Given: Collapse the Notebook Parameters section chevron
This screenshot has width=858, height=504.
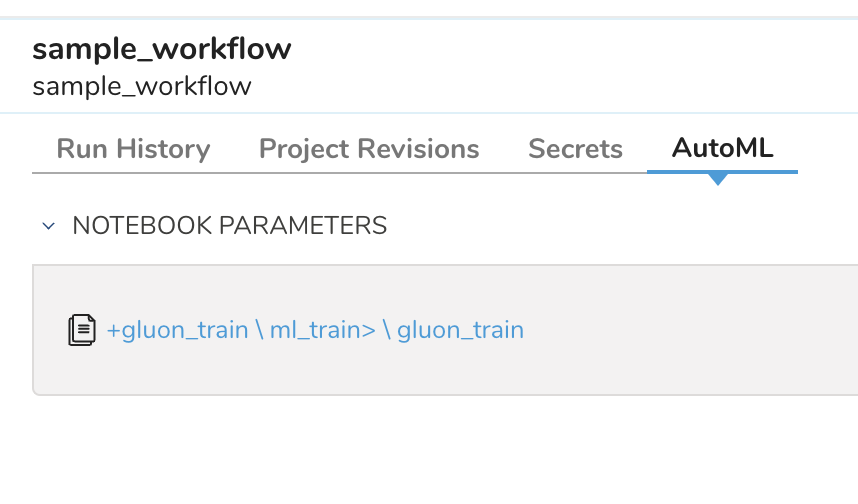Looking at the screenshot, I should click(48, 226).
